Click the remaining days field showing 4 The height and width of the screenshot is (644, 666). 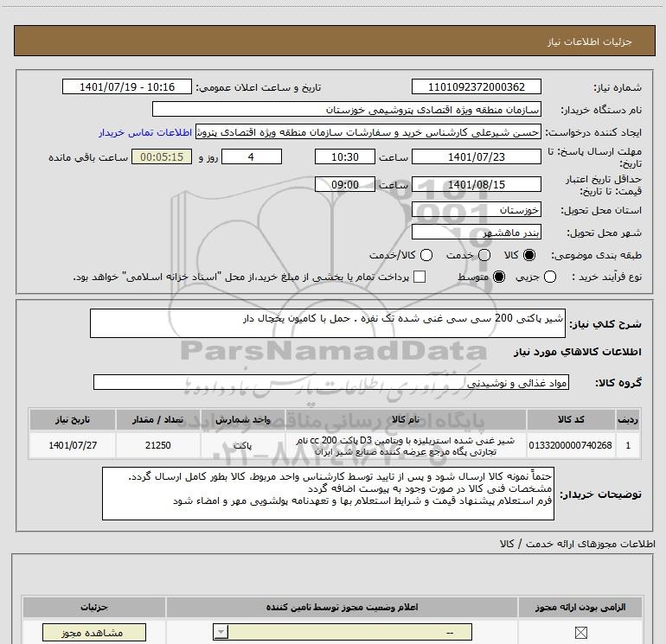pos(252,157)
